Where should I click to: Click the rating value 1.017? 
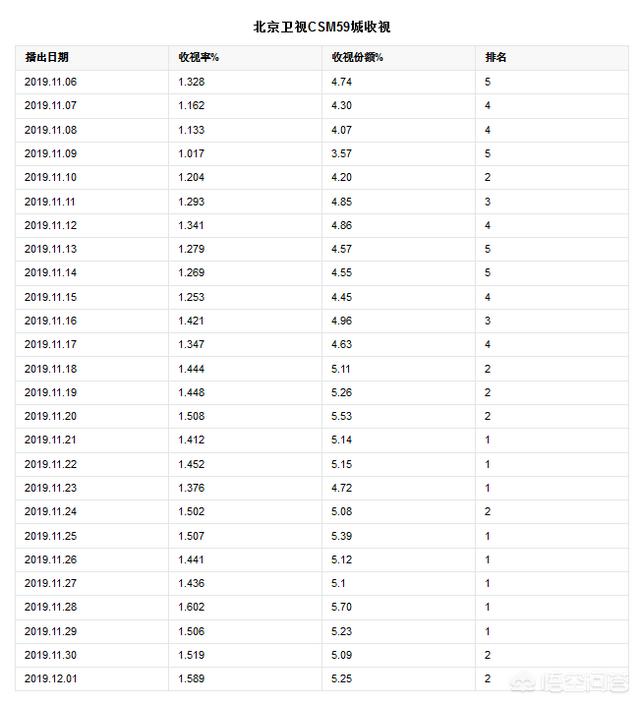tap(191, 153)
